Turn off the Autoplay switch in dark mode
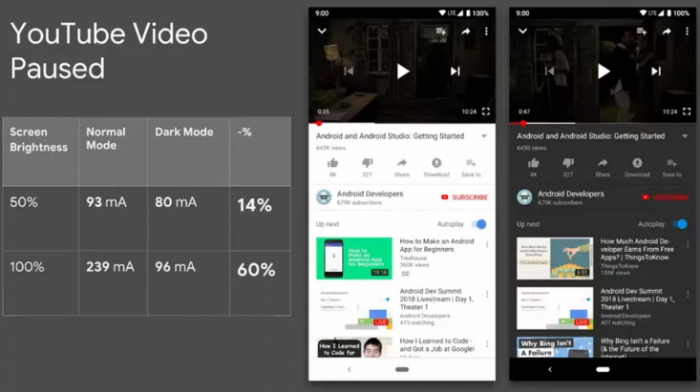The width and height of the screenshot is (700, 392). coord(679,224)
